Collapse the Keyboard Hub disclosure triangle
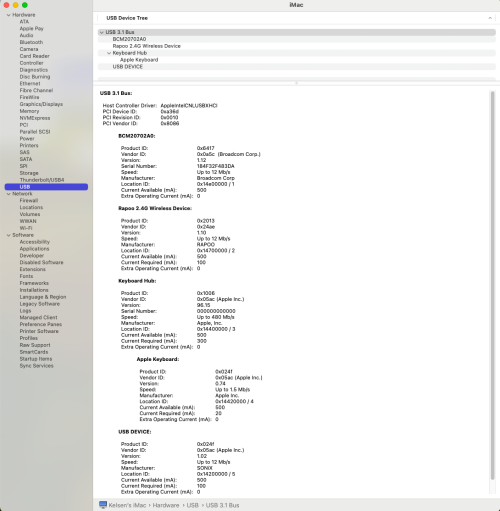Viewport: 500px width, 511px height. point(109,53)
